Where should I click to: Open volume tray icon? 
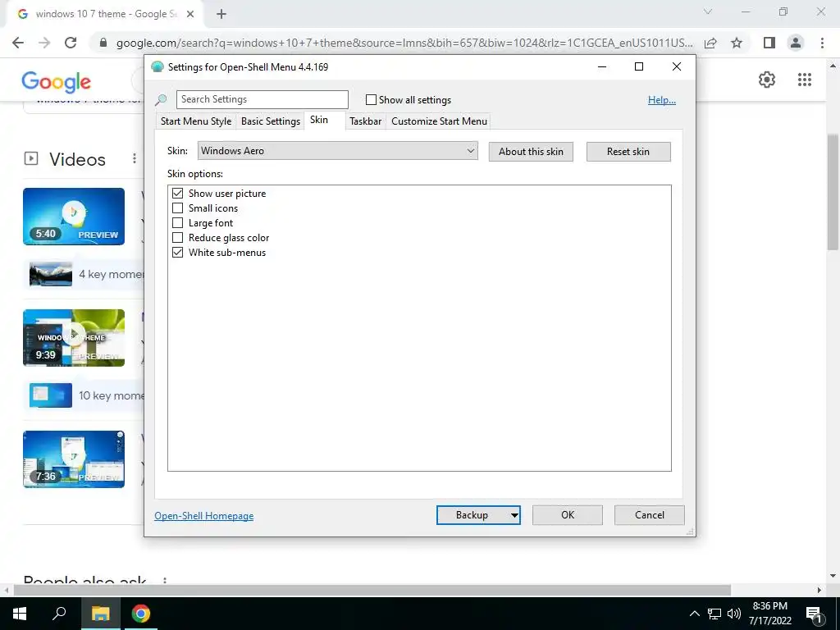click(734, 614)
